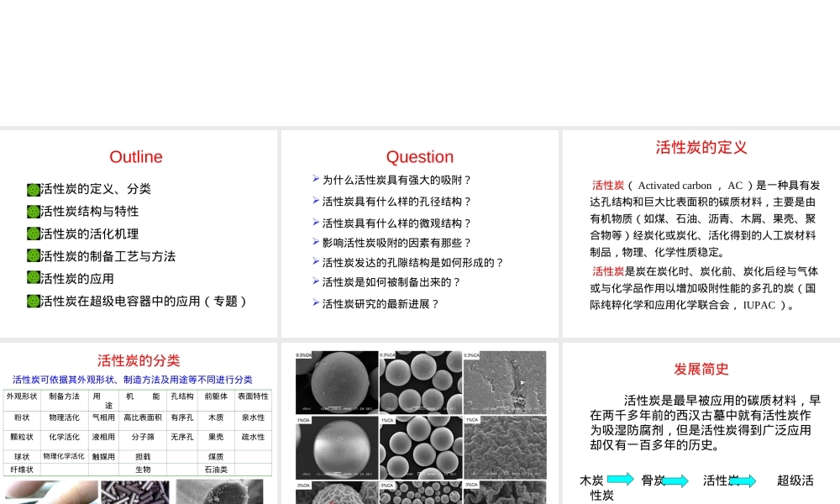Click the word 木炭 in the history flow

coord(592,480)
